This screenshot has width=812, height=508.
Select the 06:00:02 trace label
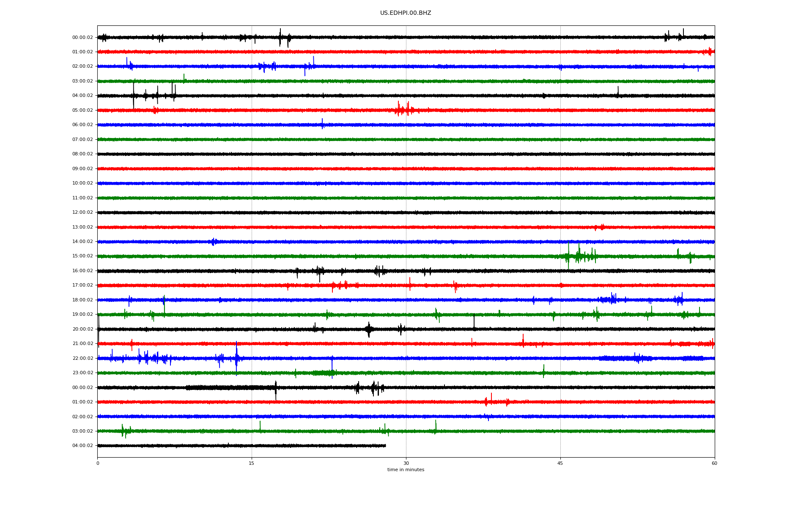[82, 125]
